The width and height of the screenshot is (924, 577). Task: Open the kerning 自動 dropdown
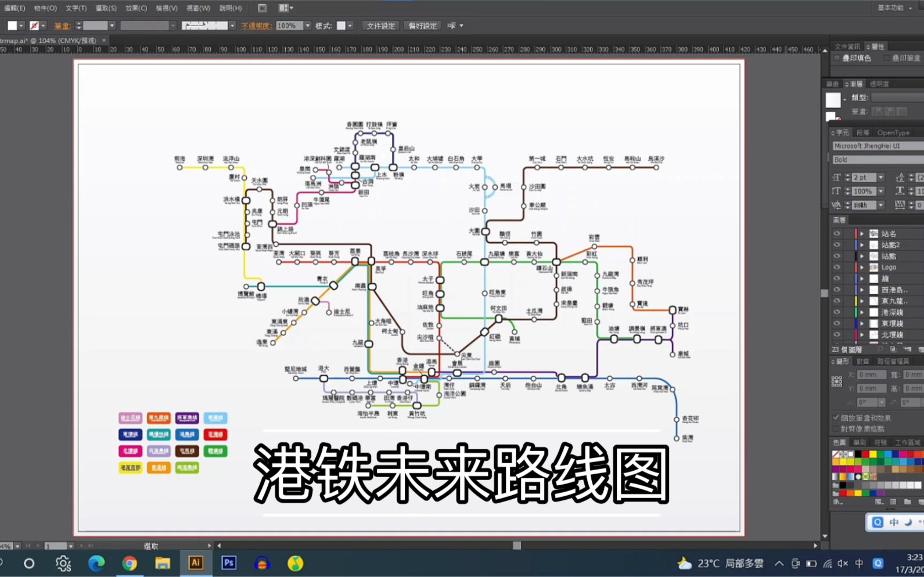(881, 205)
